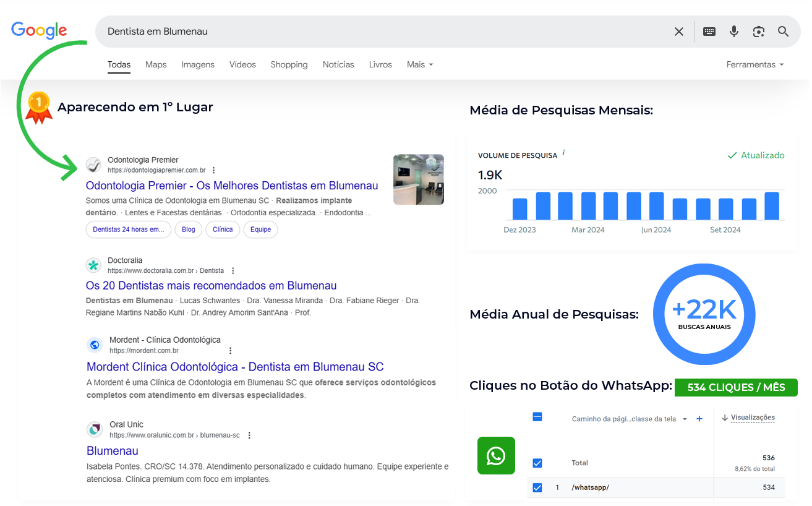
Task: Click the Visualizações column header
Action: tap(753, 418)
